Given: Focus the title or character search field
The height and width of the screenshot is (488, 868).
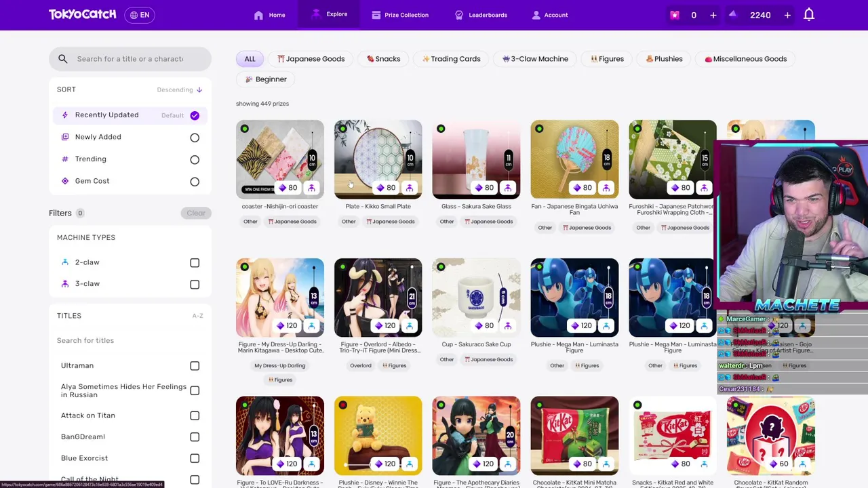Looking at the screenshot, I should point(130,59).
